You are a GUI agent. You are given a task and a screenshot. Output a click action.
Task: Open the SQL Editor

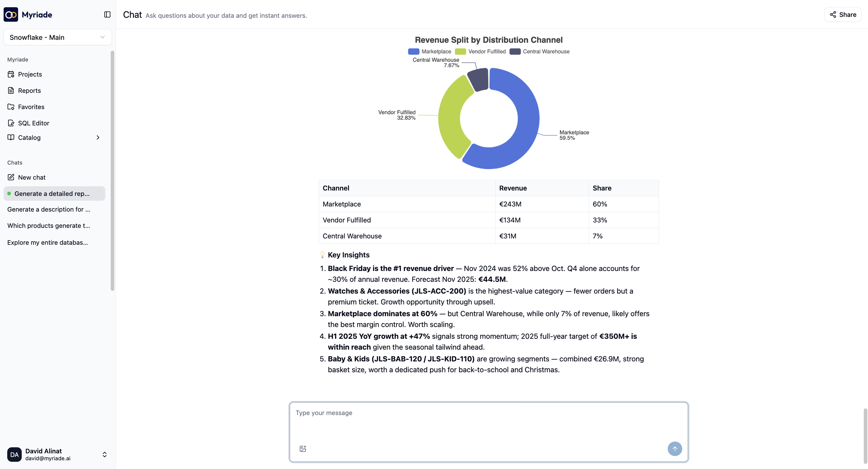click(33, 123)
